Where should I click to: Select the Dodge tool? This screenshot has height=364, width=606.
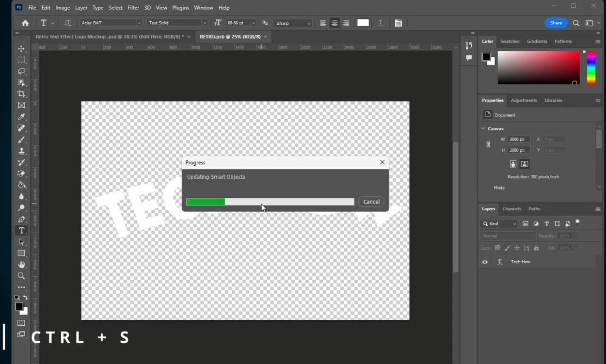tap(21, 208)
